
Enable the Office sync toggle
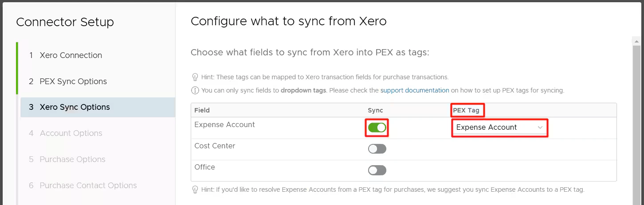377,170
